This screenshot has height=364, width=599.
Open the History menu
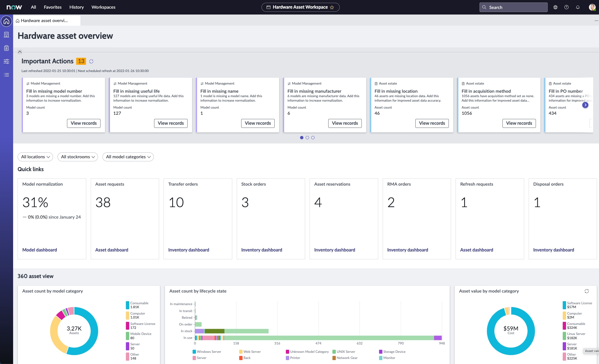click(x=76, y=7)
